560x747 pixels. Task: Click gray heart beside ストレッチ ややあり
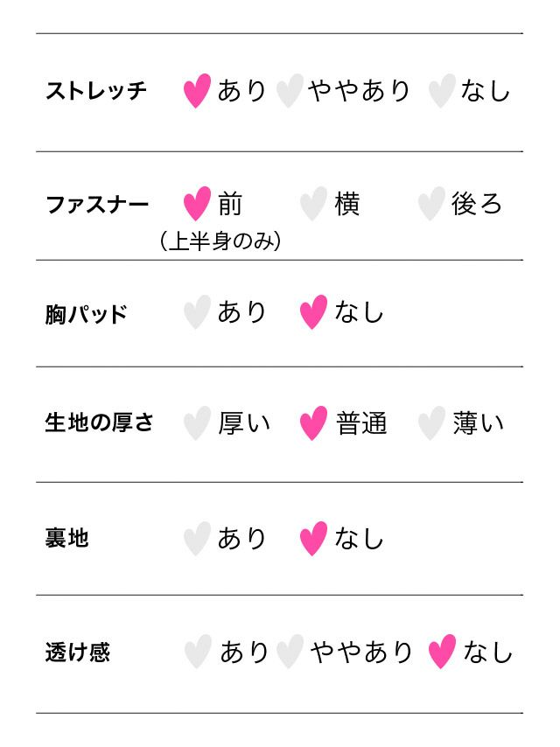[x=289, y=90]
